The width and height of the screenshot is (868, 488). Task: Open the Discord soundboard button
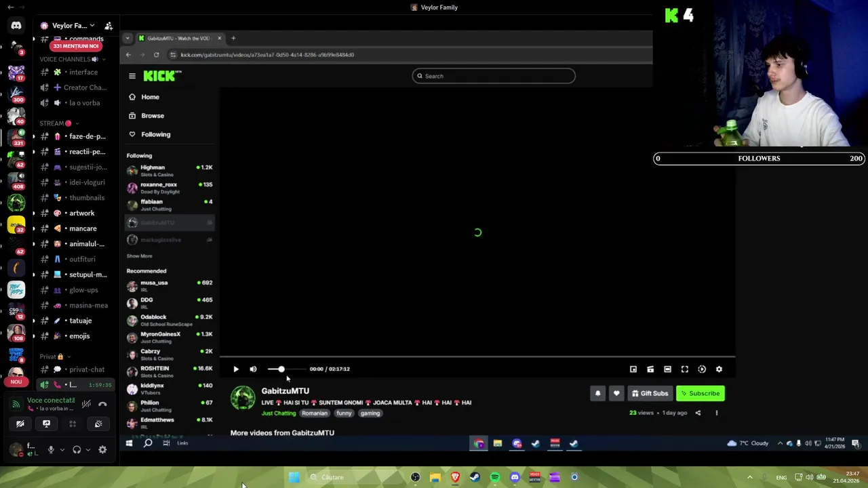[x=98, y=424]
